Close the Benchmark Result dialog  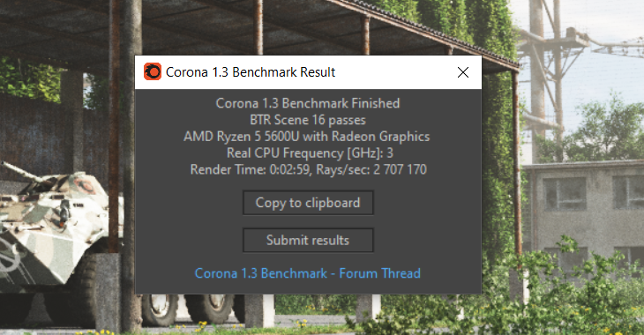(x=463, y=72)
